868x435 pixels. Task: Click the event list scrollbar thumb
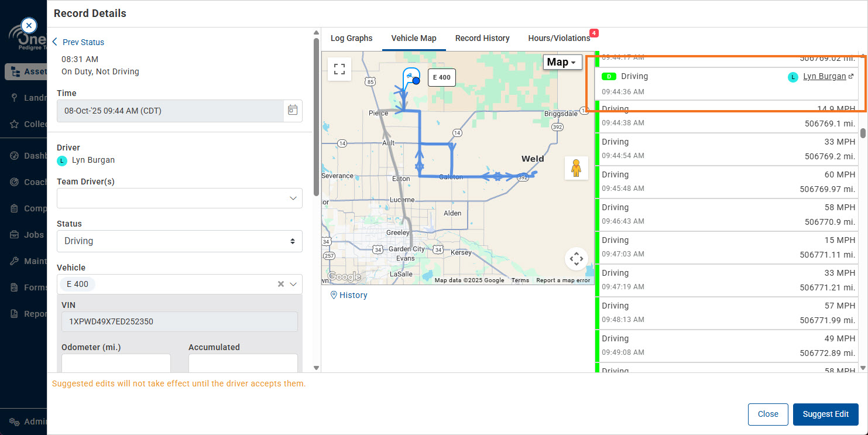pos(863,133)
